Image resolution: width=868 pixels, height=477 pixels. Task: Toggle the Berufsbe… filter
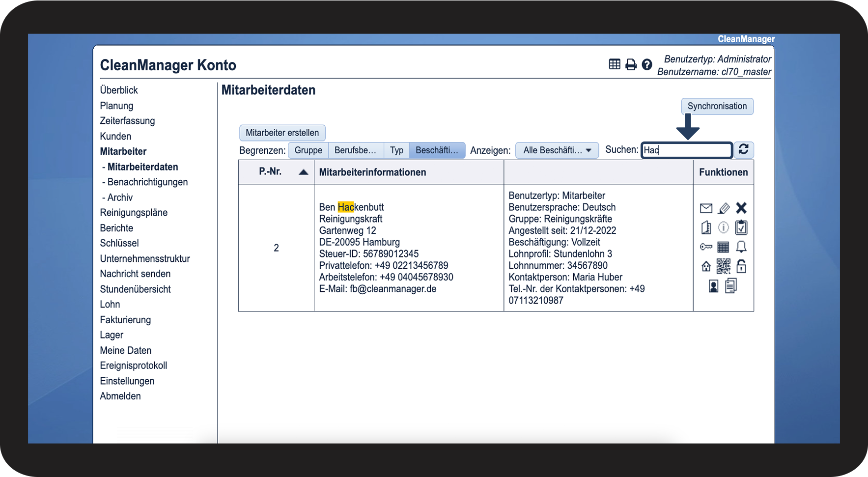tap(356, 150)
